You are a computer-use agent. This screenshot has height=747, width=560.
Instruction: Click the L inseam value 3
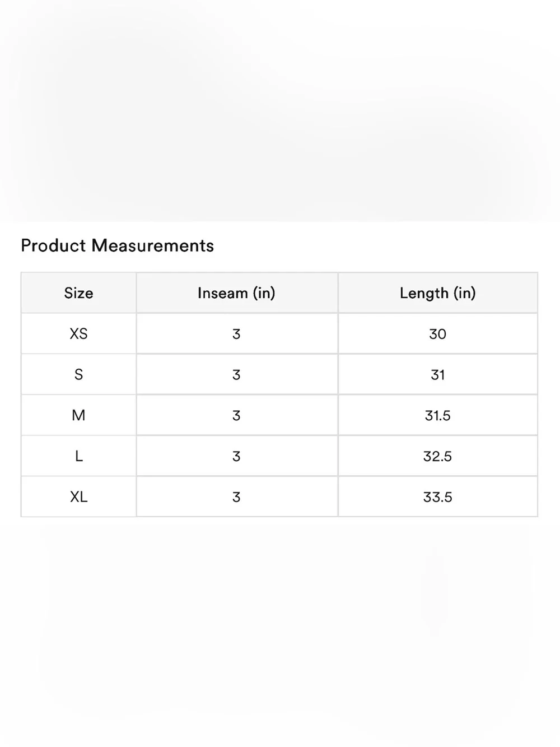pos(237,456)
